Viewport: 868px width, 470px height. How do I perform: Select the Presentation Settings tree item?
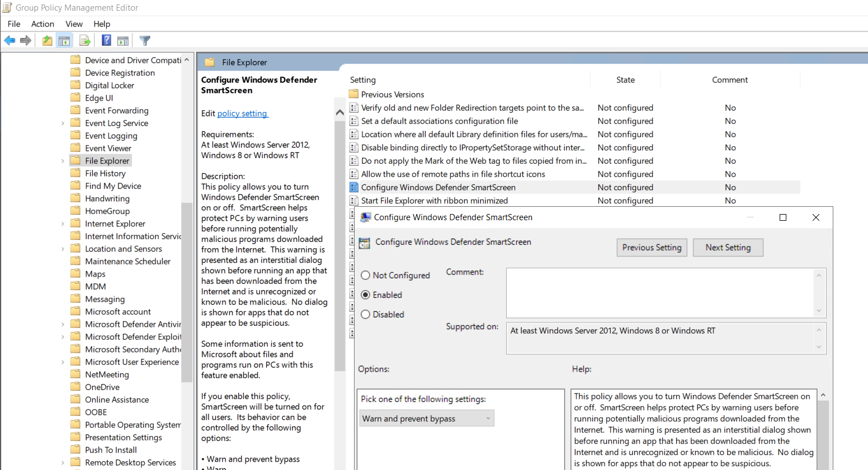point(124,437)
